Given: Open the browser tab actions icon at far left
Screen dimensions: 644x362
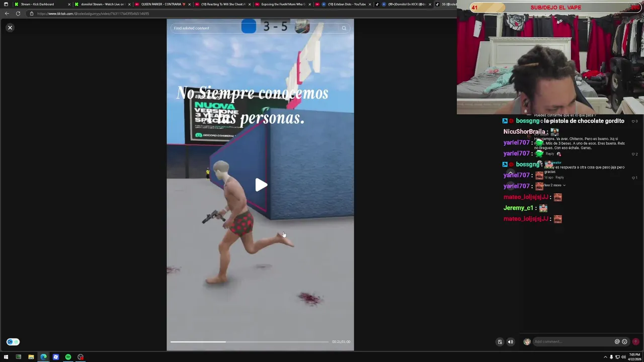Looking at the screenshot, I should pos(6,4).
